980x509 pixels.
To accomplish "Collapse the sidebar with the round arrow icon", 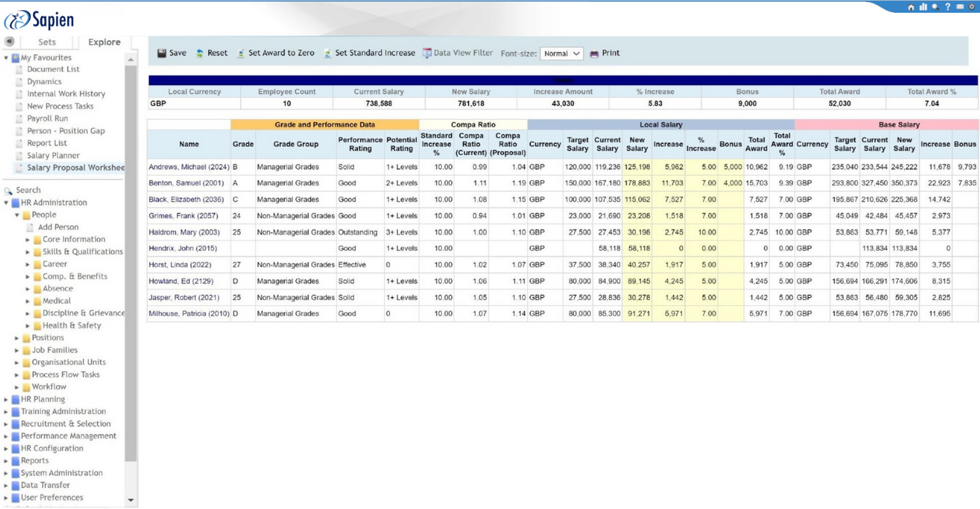I will (9, 42).
